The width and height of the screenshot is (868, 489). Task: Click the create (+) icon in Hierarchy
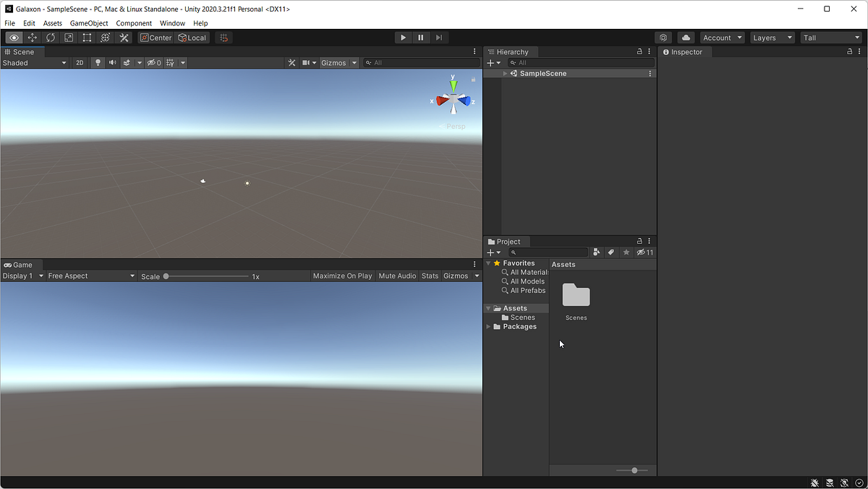(x=491, y=62)
